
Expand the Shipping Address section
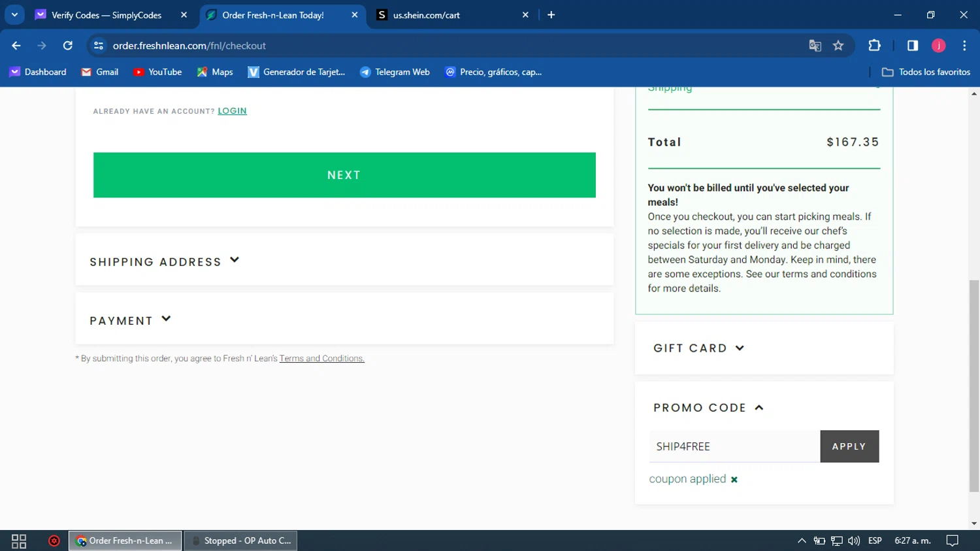click(165, 261)
